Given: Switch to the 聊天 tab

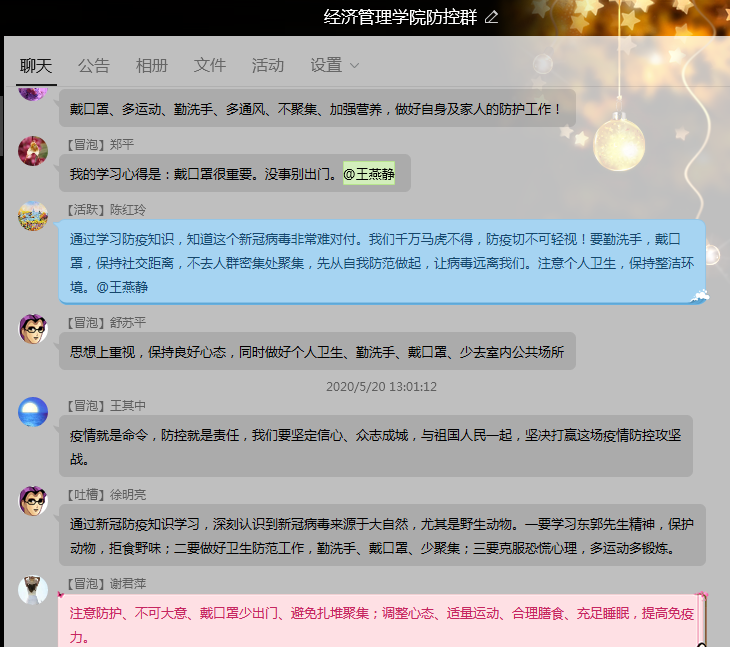Looking at the screenshot, I should [36, 66].
